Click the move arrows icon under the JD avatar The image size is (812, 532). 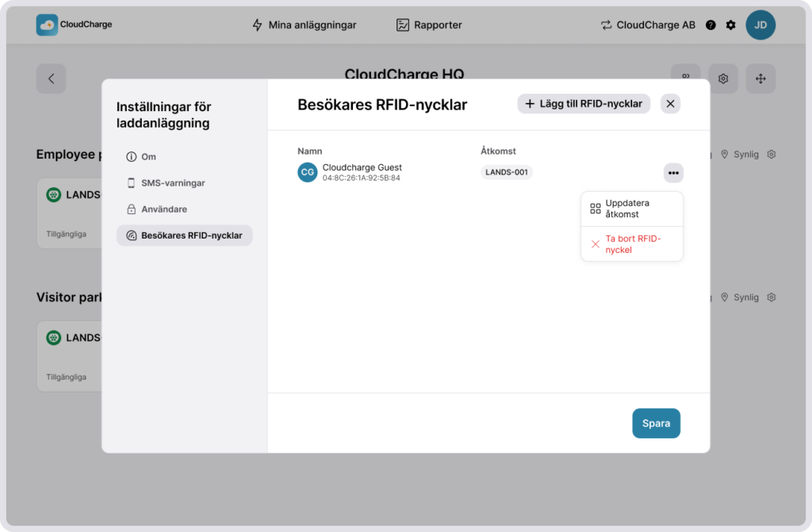pyautogui.click(x=760, y=78)
